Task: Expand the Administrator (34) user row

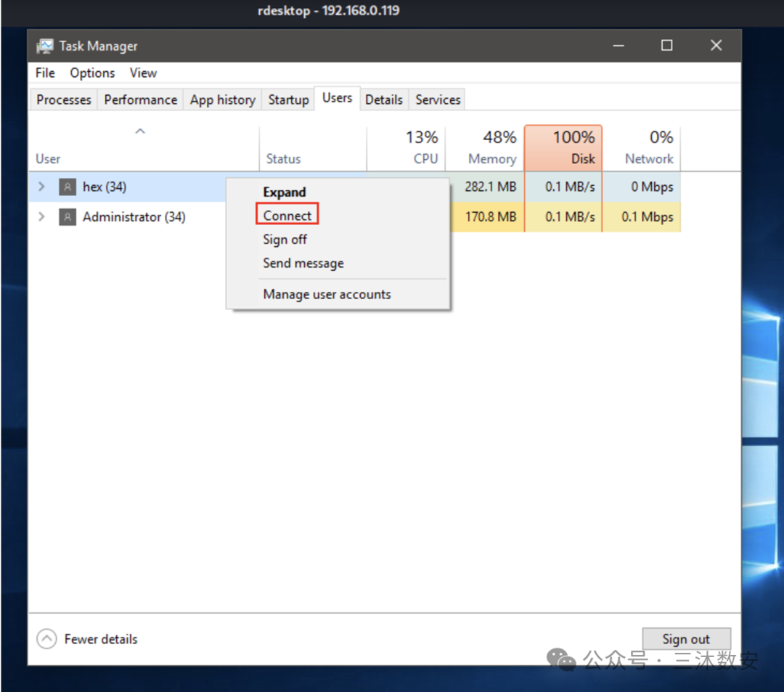Action: (41, 217)
